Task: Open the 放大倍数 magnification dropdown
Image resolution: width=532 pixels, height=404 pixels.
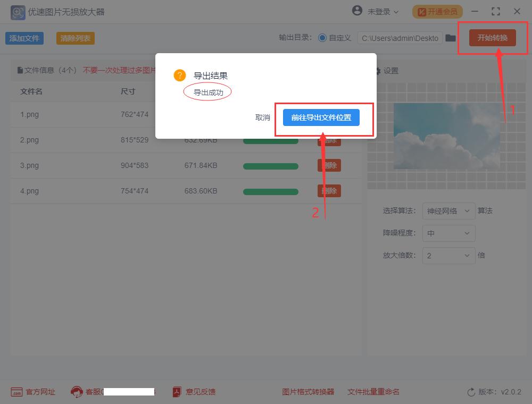Action: tap(448, 256)
